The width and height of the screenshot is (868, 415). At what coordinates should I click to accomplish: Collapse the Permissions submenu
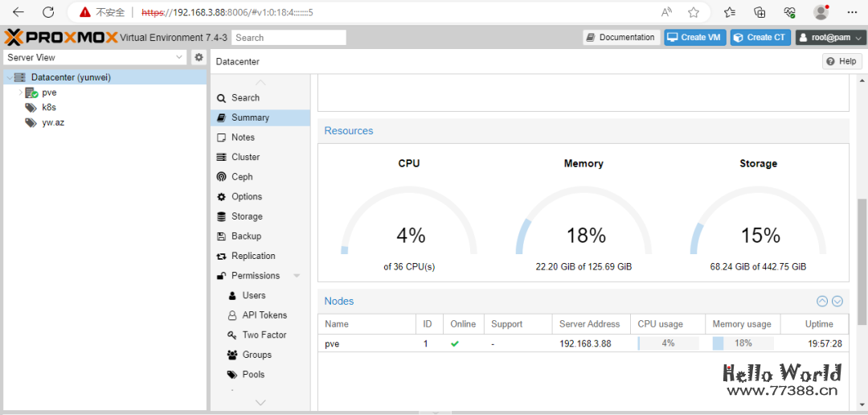(x=297, y=276)
